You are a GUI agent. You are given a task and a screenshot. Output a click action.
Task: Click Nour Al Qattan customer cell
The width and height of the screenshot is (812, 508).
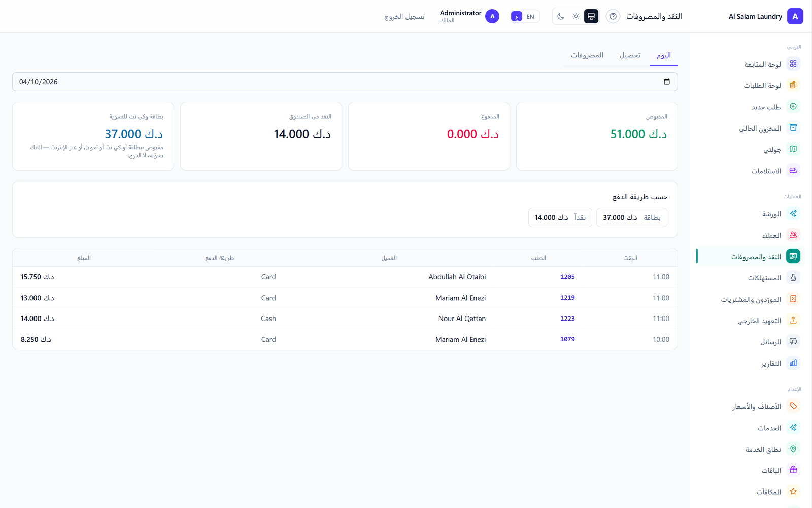462,319
